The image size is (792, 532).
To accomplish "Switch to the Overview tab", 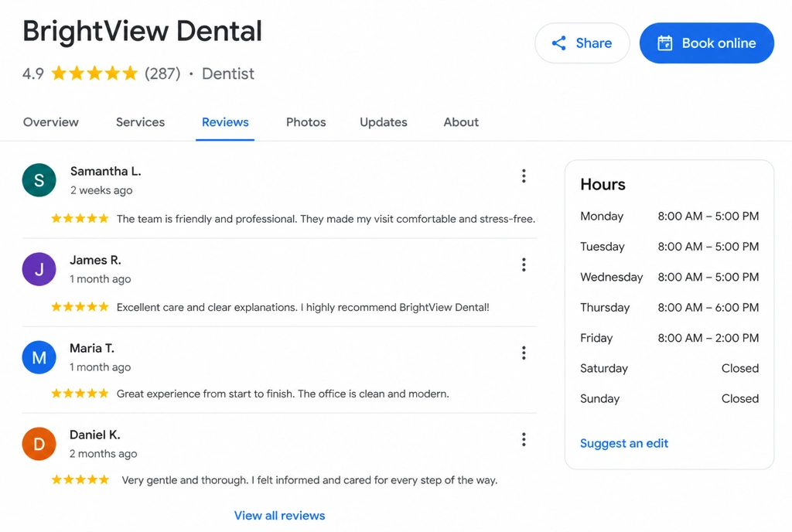I will (51, 122).
